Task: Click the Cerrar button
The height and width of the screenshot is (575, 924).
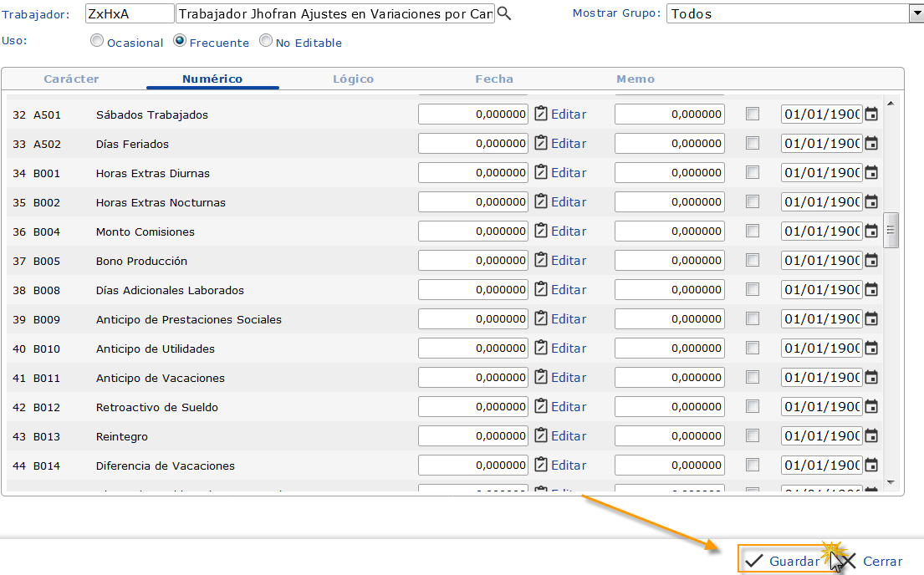Action: (872, 562)
